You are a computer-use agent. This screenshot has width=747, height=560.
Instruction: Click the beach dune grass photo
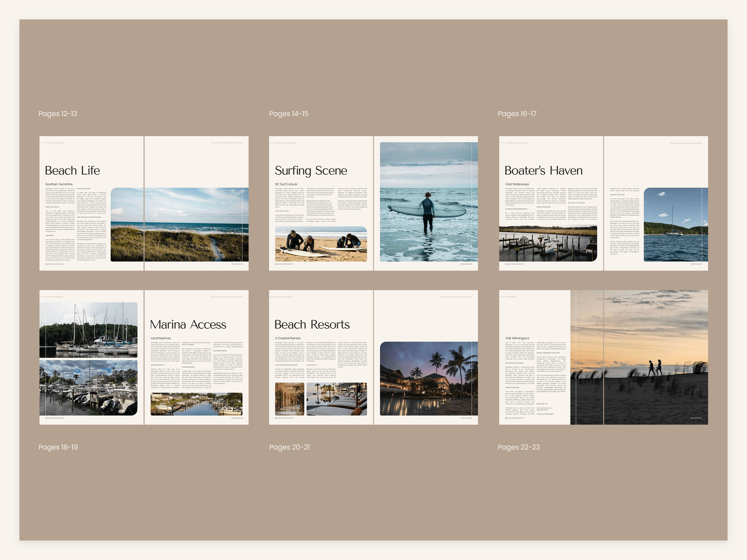click(179, 224)
